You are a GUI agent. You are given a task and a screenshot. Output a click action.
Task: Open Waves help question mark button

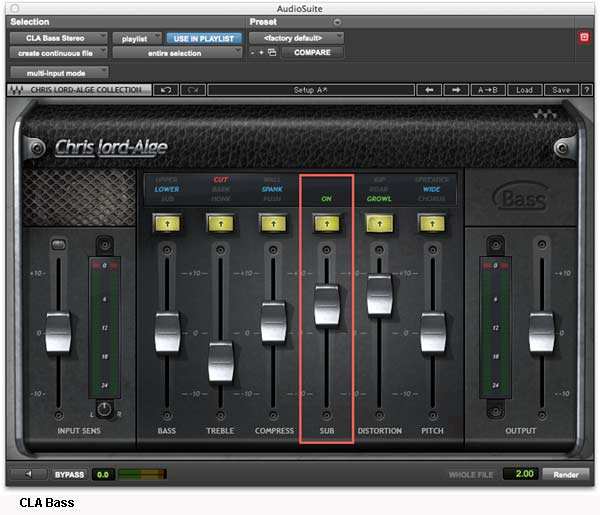[x=587, y=90]
